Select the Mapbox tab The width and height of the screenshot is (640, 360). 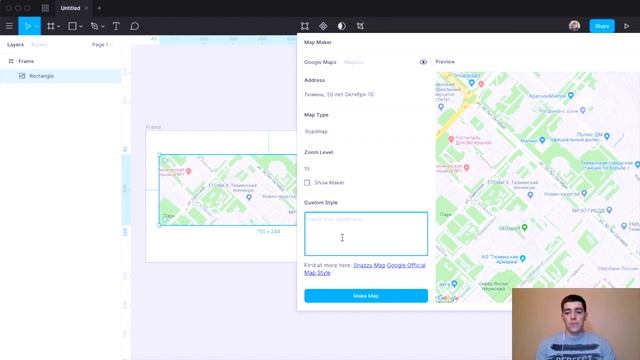(x=353, y=62)
